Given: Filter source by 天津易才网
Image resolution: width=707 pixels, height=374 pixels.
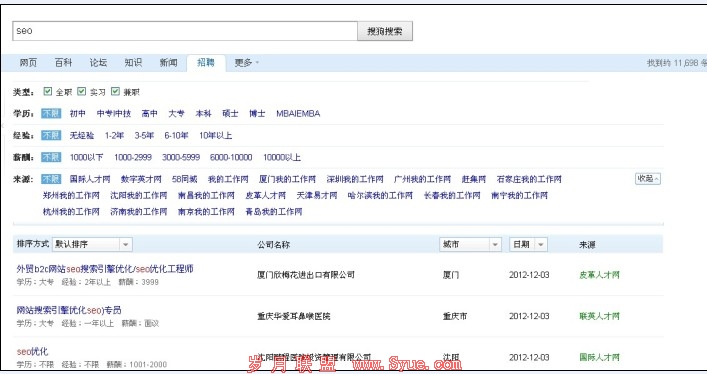Looking at the screenshot, I should [x=317, y=195].
